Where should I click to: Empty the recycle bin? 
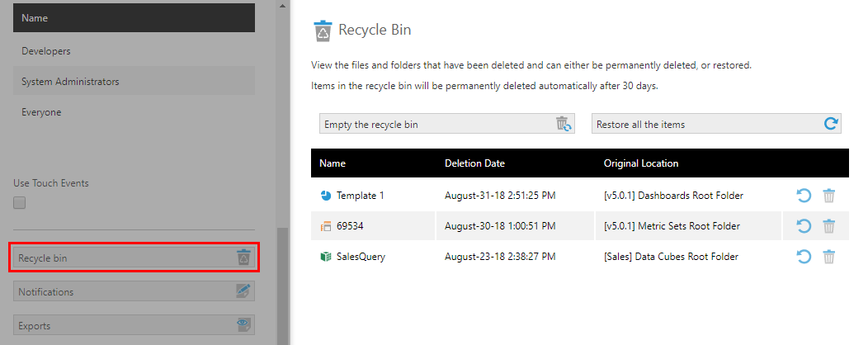(x=447, y=124)
